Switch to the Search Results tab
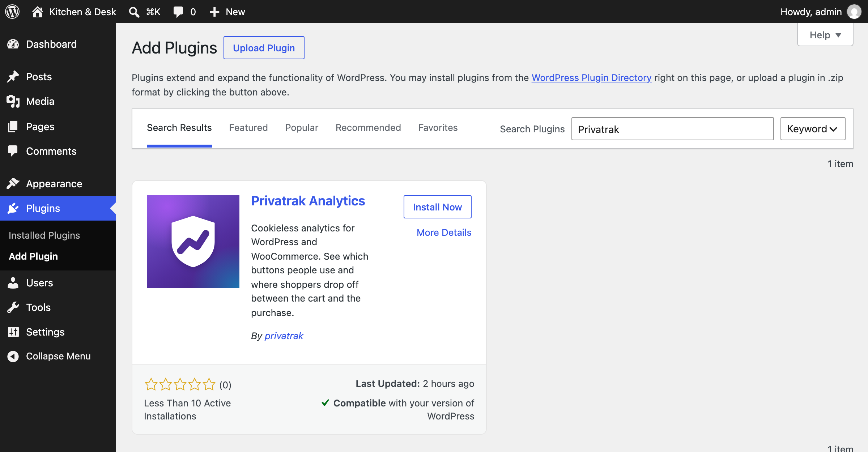868x452 pixels. tap(179, 128)
